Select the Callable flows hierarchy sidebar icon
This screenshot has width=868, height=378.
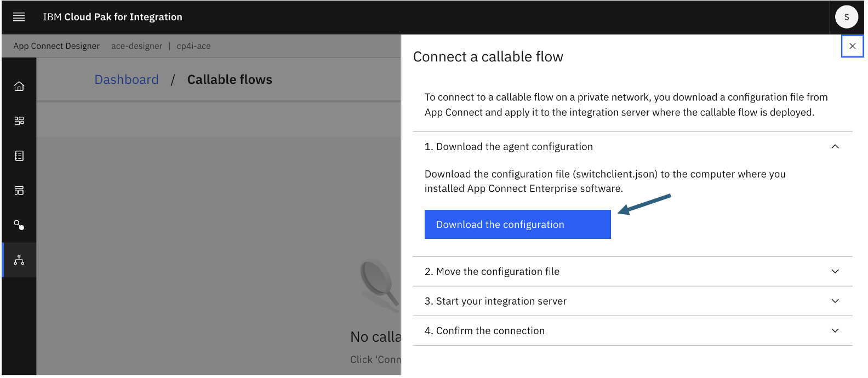[19, 260]
